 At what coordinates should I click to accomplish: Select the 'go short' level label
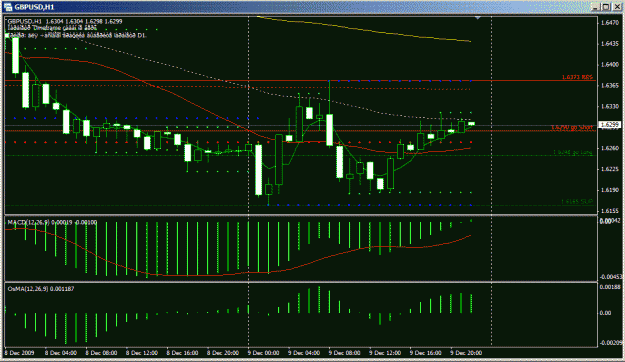pyautogui.click(x=572, y=128)
